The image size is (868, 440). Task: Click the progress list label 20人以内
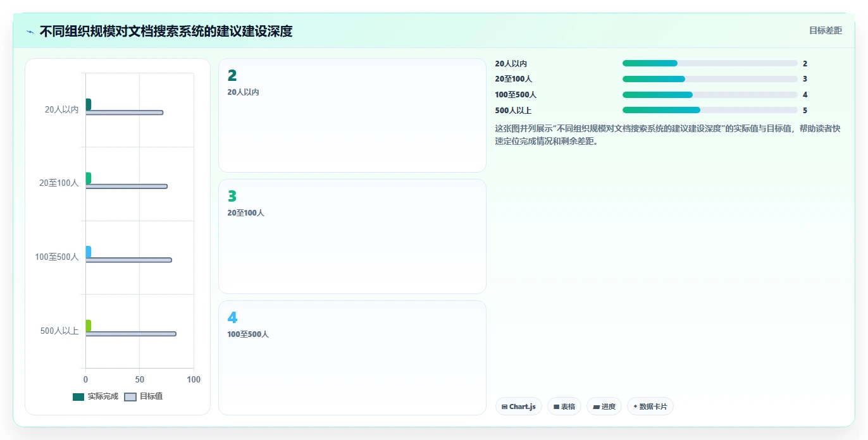pos(511,64)
